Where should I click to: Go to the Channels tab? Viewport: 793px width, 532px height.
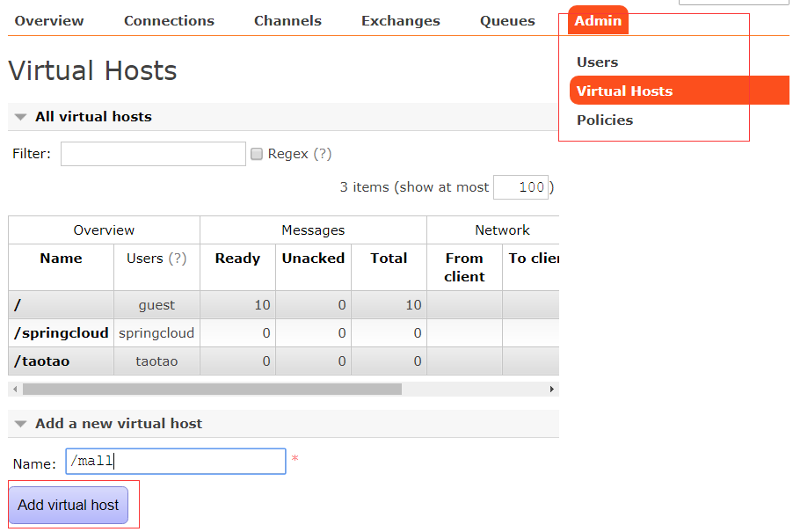click(287, 21)
